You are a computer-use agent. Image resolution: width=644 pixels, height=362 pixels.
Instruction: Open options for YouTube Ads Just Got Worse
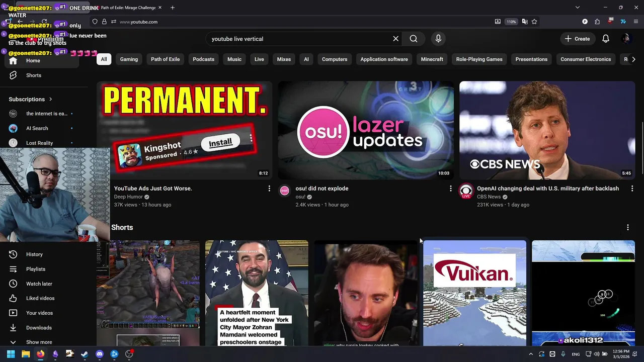(269, 189)
